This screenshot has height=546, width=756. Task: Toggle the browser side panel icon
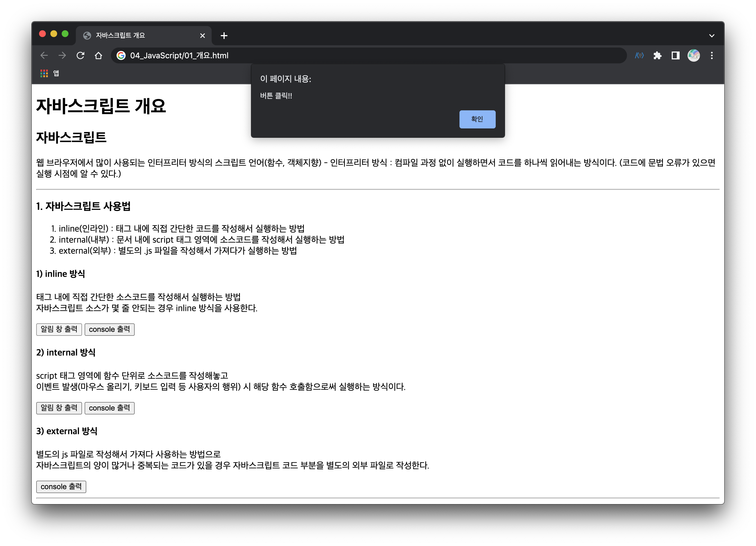click(x=675, y=55)
